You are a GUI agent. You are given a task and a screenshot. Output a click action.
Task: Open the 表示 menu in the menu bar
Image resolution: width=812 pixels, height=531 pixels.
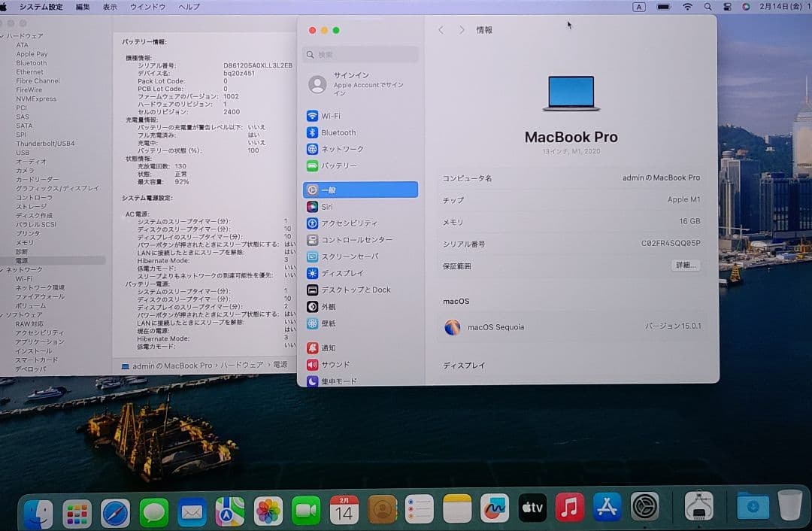pos(109,7)
